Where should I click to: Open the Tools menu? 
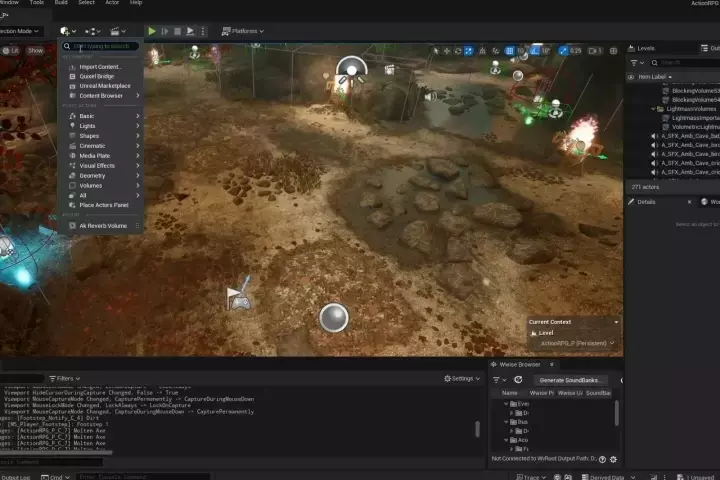pos(37,2)
